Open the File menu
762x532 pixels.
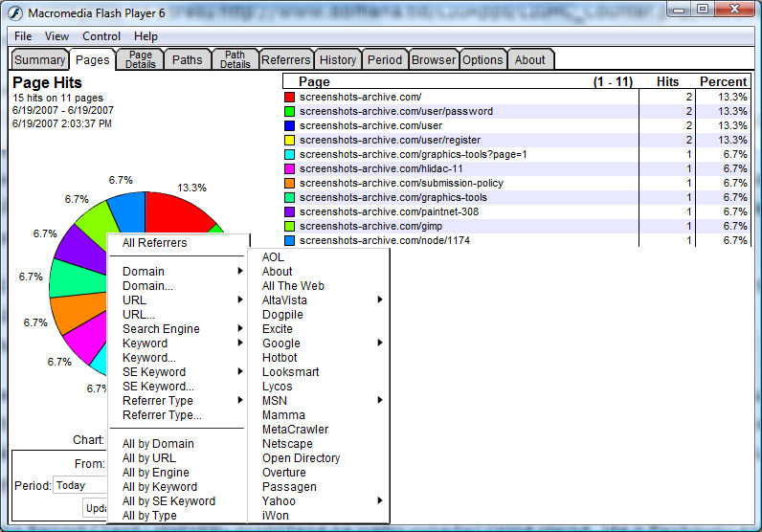coord(23,36)
